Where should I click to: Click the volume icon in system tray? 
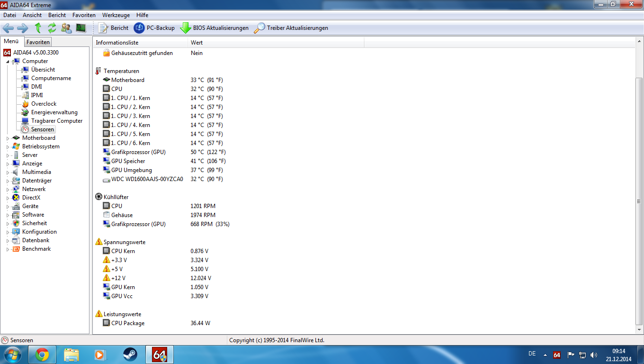[594, 355]
